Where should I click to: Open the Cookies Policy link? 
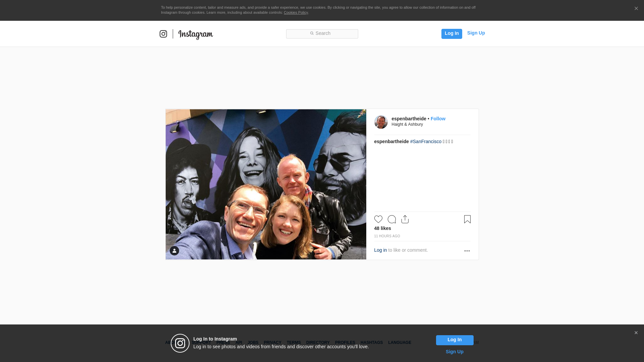pos(296,12)
